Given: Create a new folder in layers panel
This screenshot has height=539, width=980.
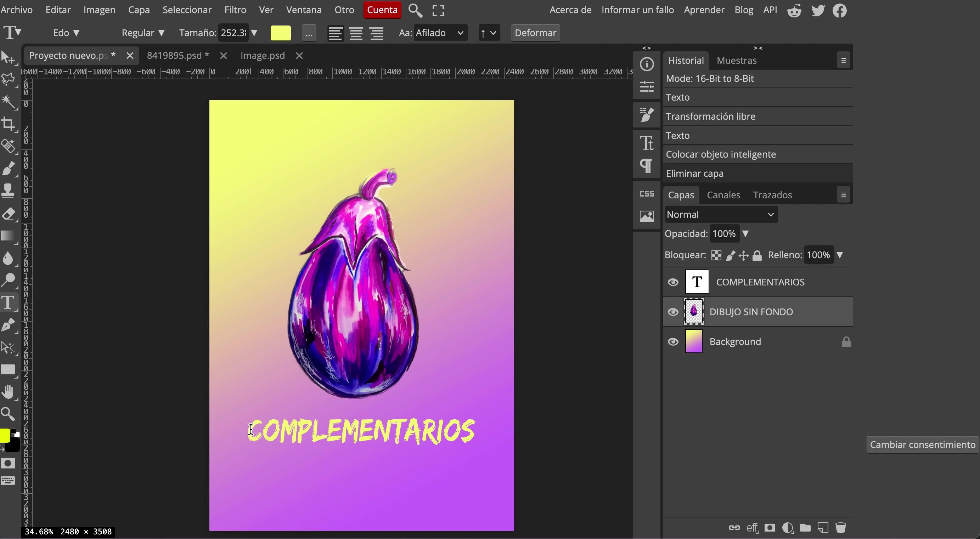Looking at the screenshot, I should pyautogui.click(x=805, y=528).
